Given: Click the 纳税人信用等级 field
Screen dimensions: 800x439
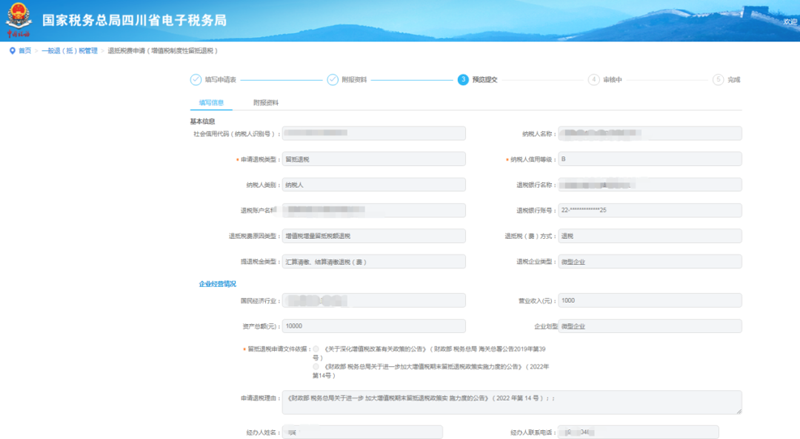Looking at the screenshot, I should point(649,159).
